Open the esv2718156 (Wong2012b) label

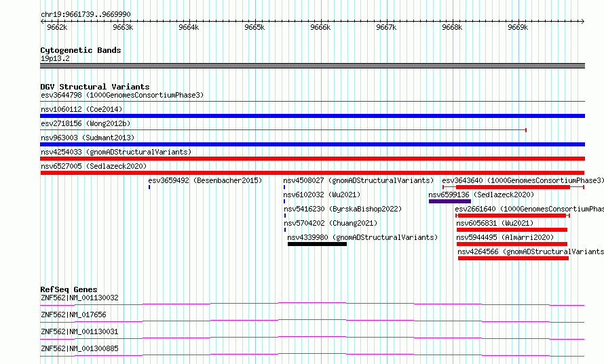[86, 123]
